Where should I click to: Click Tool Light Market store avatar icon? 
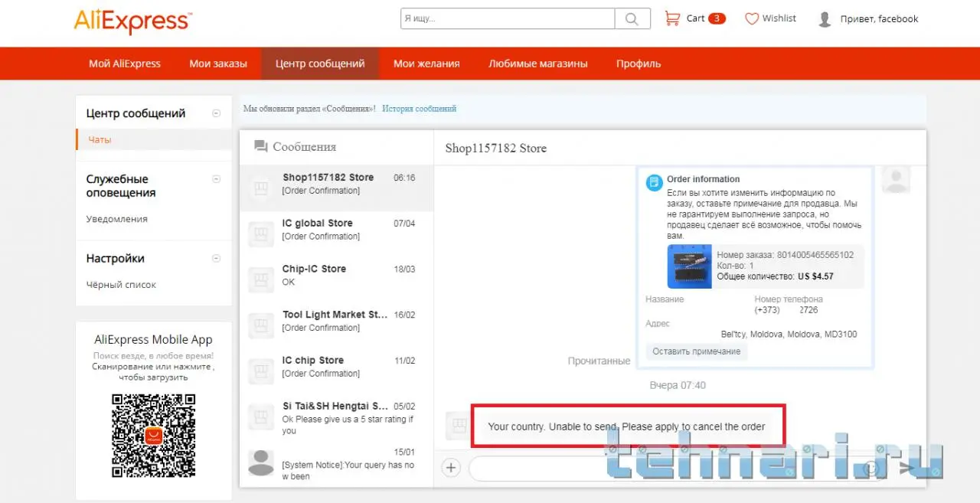tap(262, 325)
